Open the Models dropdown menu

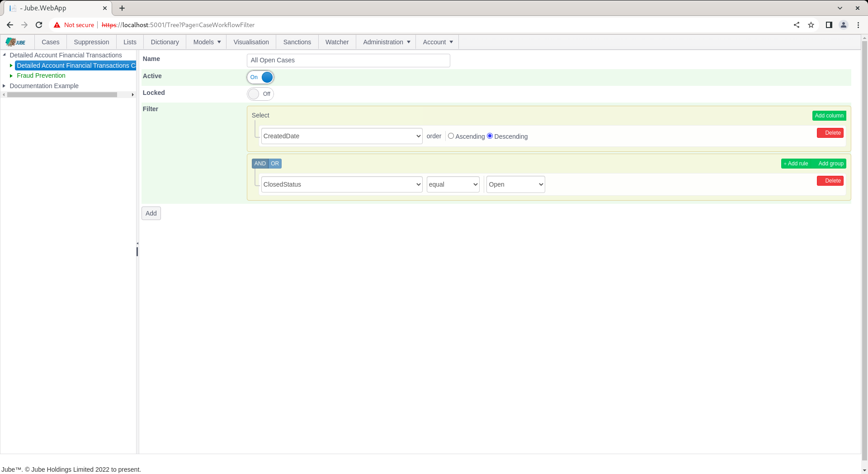tap(207, 42)
